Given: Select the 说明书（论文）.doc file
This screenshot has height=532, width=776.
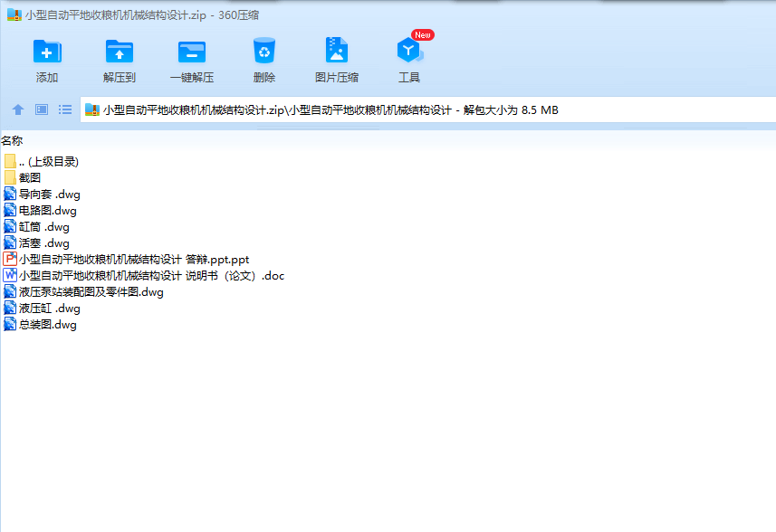Looking at the screenshot, I should (144, 276).
